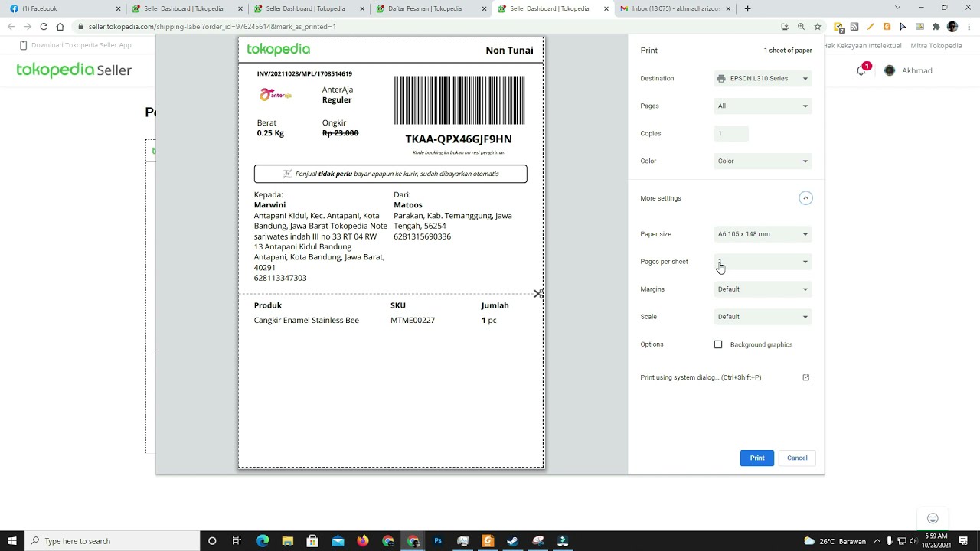Click the taskbar search box
Image resolution: width=980 pixels, height=551 pixels.
click(113, 541)
